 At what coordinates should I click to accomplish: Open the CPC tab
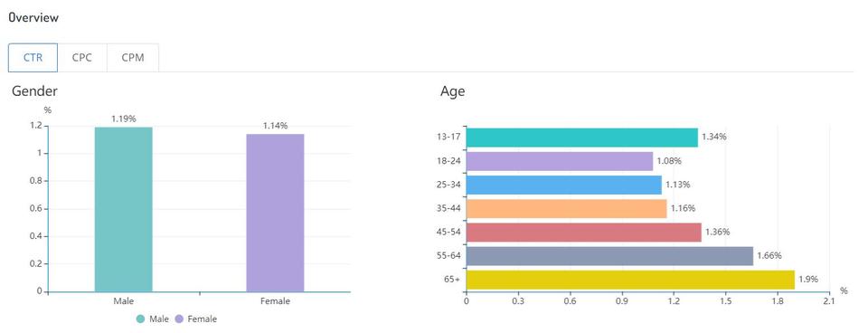[82, 58]
